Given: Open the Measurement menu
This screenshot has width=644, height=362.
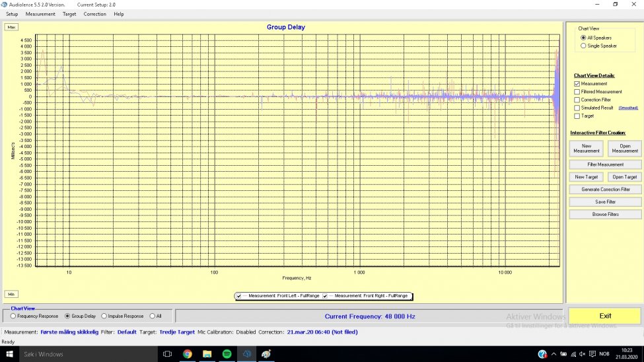Looking at the screenshot, I should pos(40,14).
